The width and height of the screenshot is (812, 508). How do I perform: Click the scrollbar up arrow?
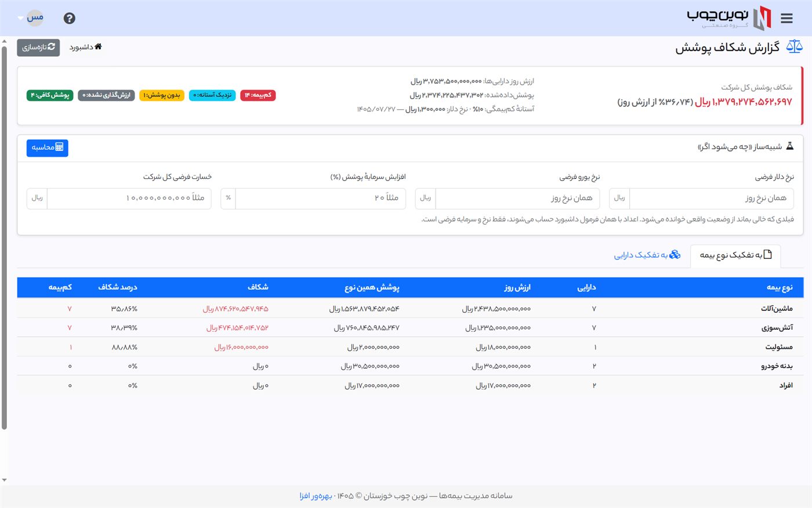click(x=4, y=41)
